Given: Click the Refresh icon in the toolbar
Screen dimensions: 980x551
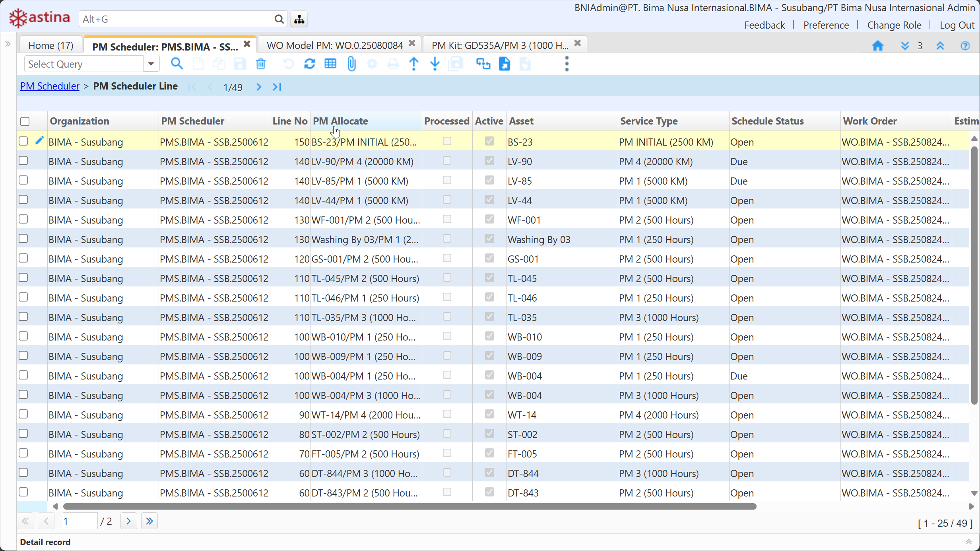Looking at the screenshot, I should pyautogui.click(x=309, y=64).
